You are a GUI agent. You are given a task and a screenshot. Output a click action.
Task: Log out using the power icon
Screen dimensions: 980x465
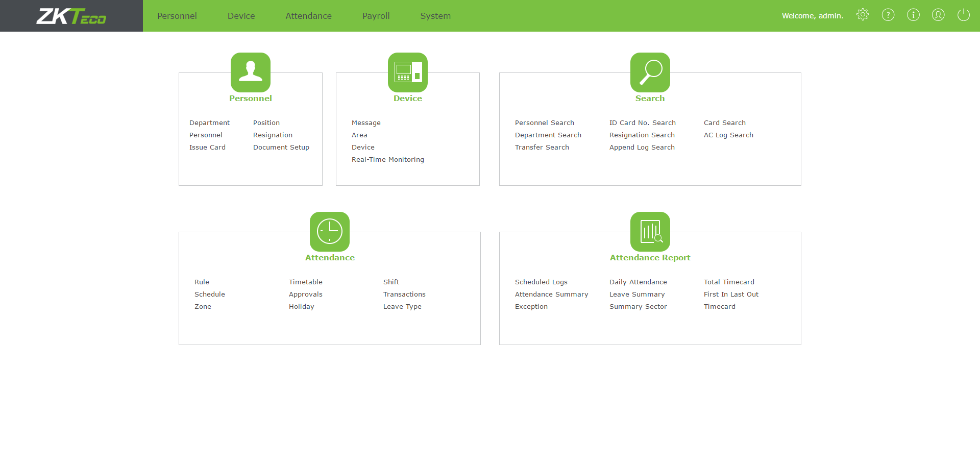[x=963, y=15]
